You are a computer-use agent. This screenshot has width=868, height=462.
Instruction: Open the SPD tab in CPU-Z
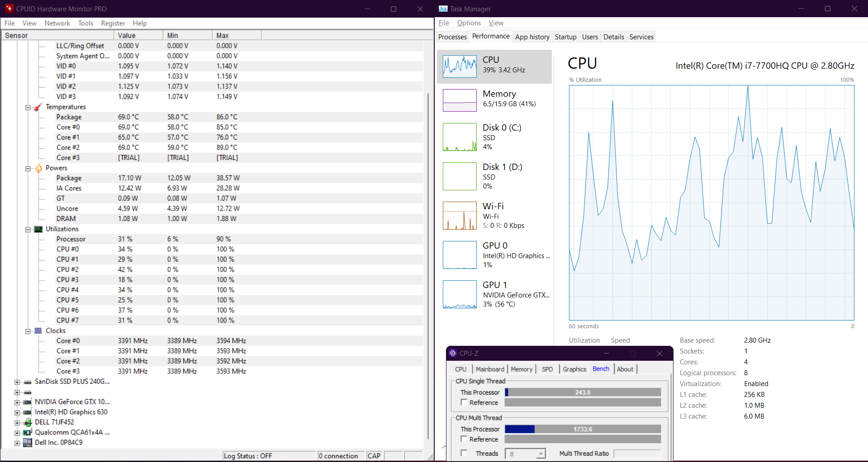547,369
